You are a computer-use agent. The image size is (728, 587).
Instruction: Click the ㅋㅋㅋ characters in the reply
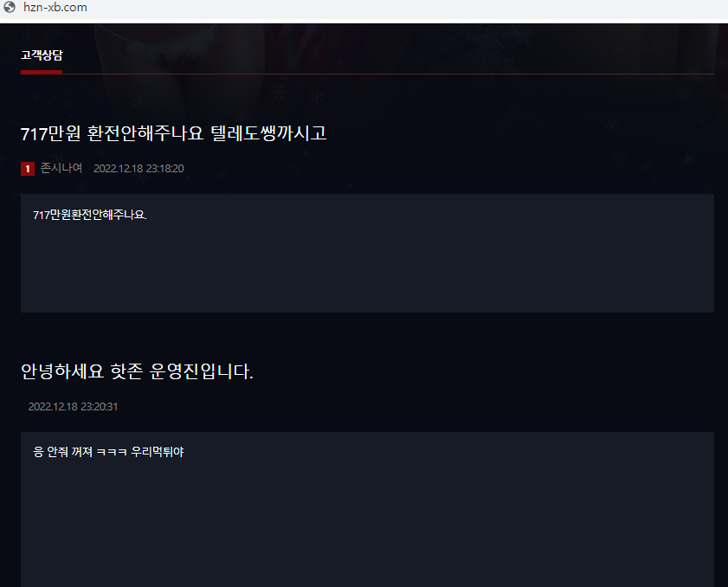[x=112, y=452]
